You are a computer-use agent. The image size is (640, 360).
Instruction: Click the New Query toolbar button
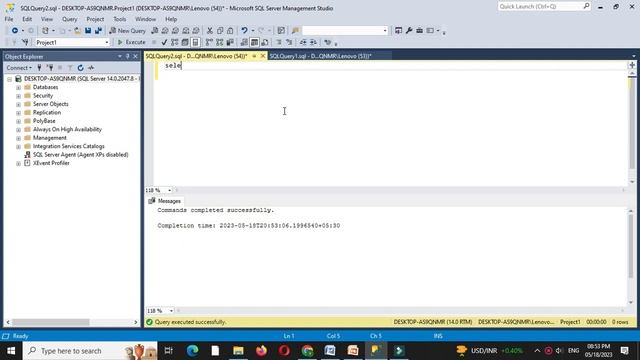coord(127,31)
